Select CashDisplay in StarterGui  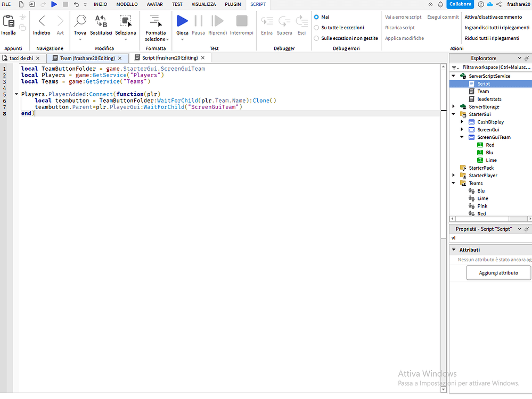click(490, 122)
